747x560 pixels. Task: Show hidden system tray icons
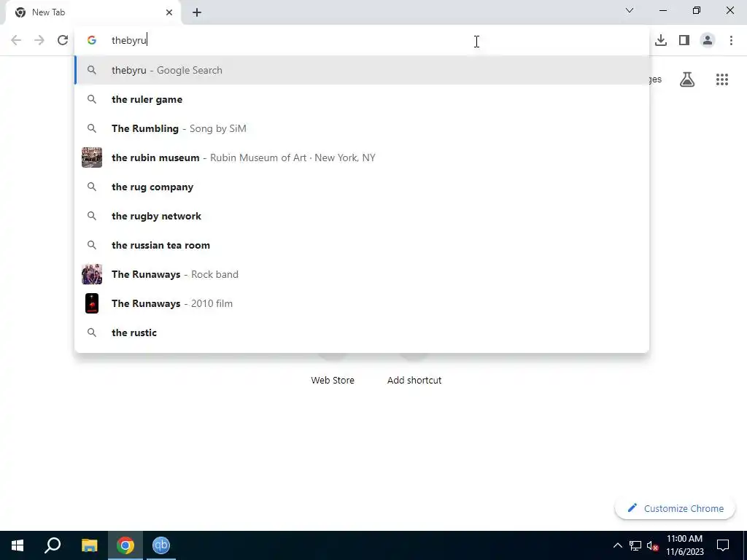[x=617, y=545]
